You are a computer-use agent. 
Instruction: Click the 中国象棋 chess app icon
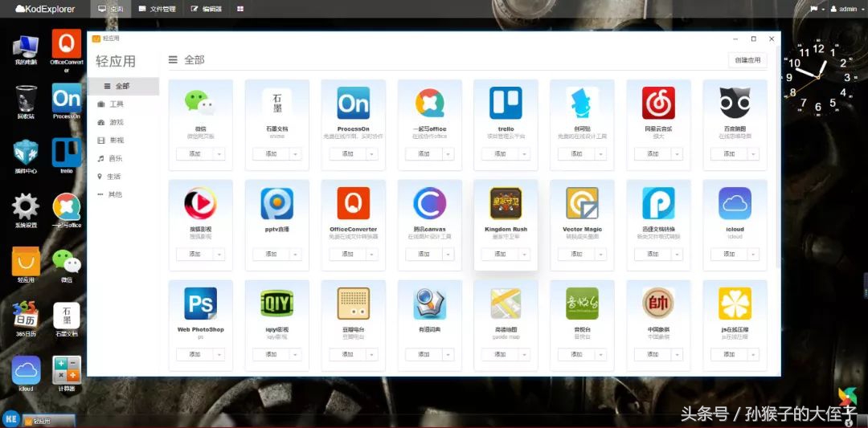(658, 304)
